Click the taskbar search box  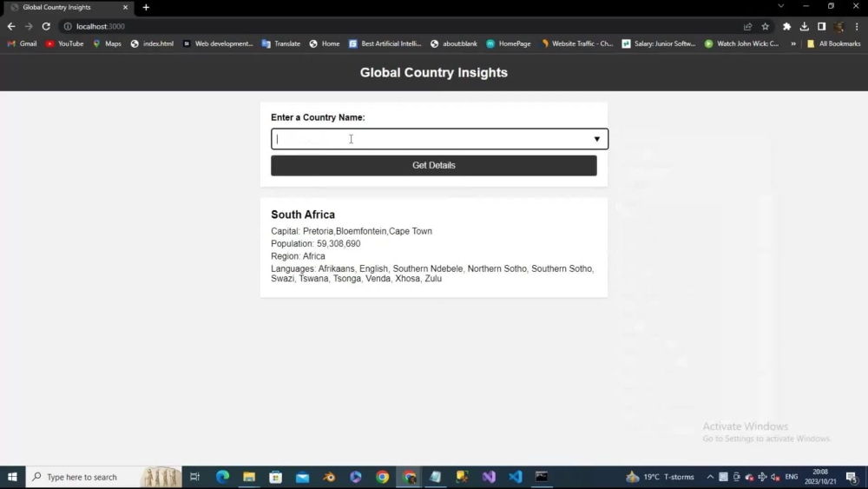[104, 477]
